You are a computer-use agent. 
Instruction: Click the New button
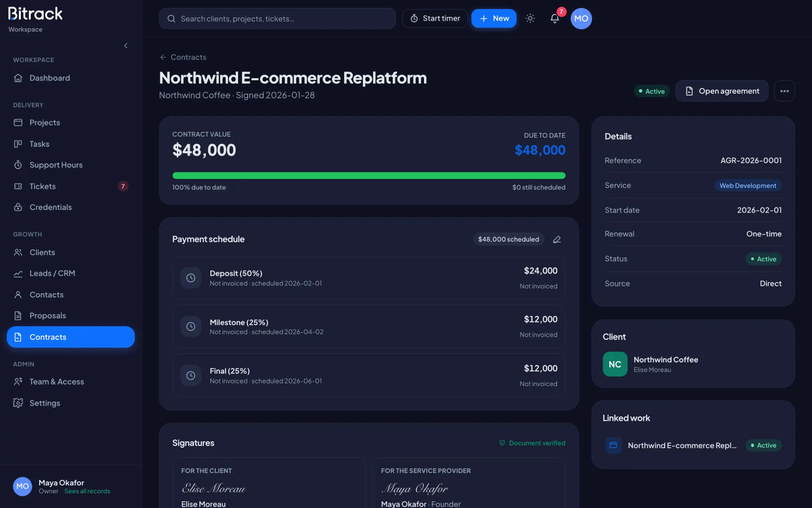494,18
